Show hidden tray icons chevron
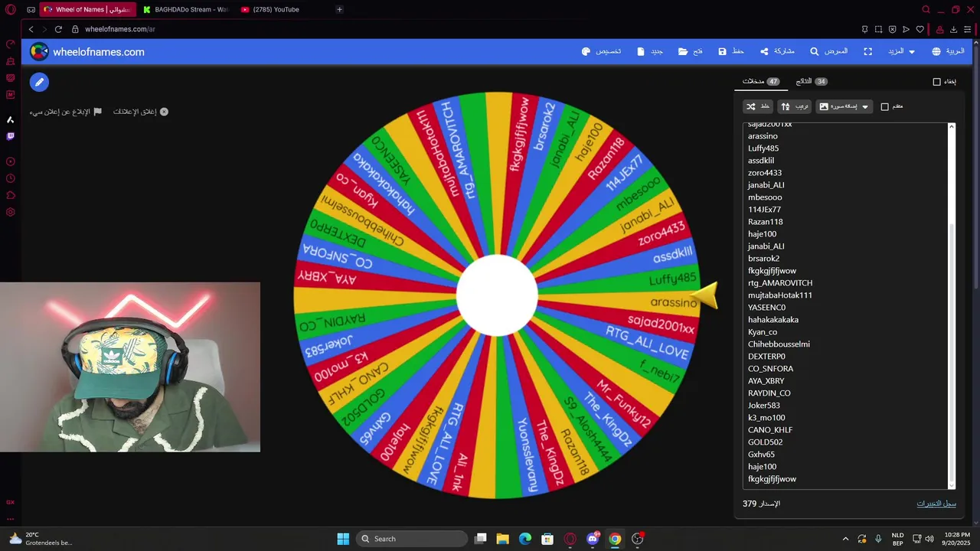Viewport: 980px width, 551px height. 845,539
